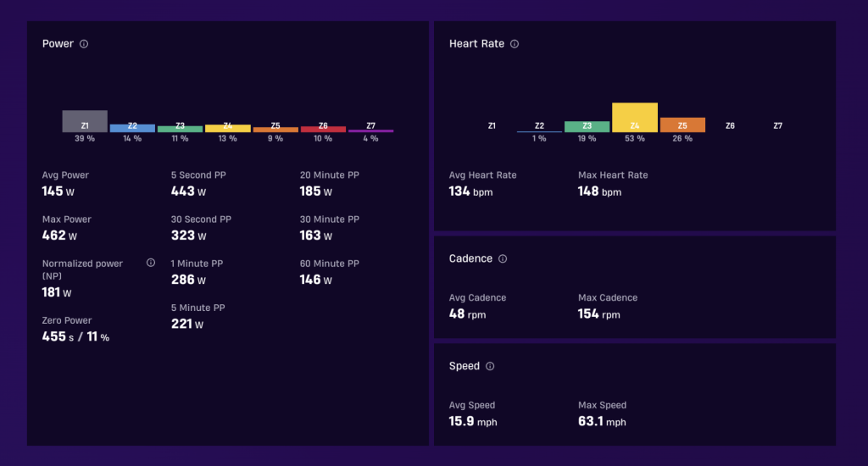Select the 60 Minute PP value 146 W
Image resolution: width=868 pixels, height=466 pixels.
point(316,280)
